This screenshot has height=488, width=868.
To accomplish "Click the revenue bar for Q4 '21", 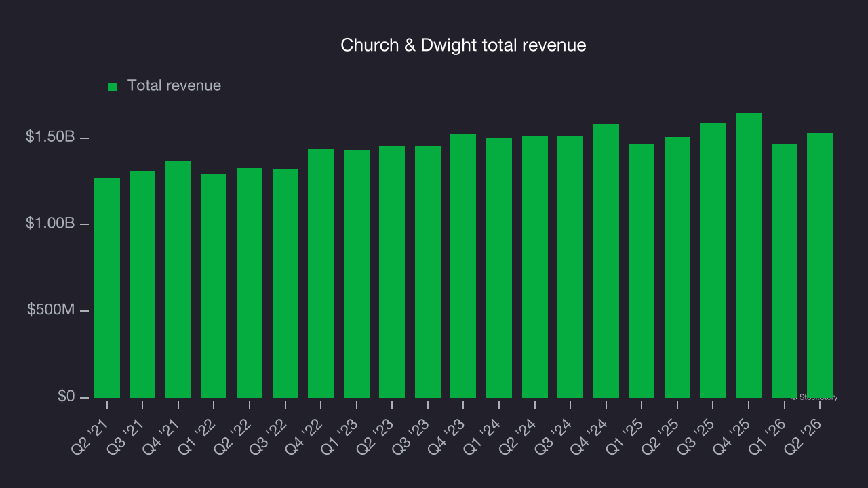I will point(178,279).
